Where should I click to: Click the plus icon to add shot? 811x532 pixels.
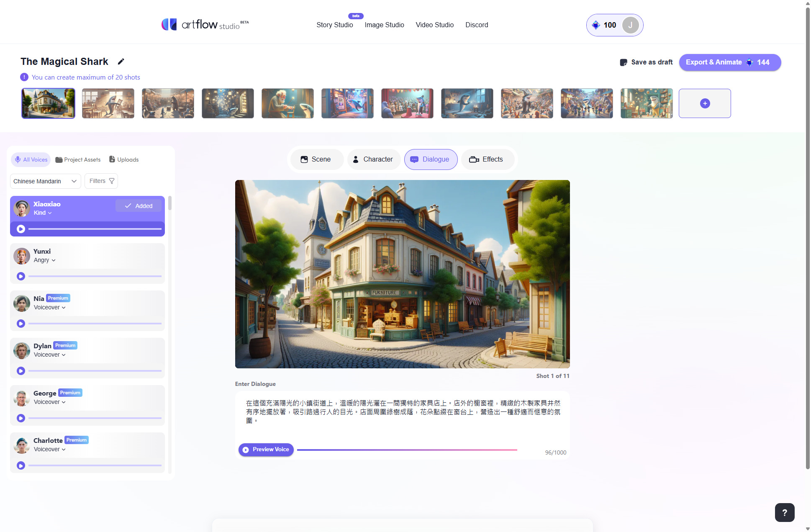(705, 103)
